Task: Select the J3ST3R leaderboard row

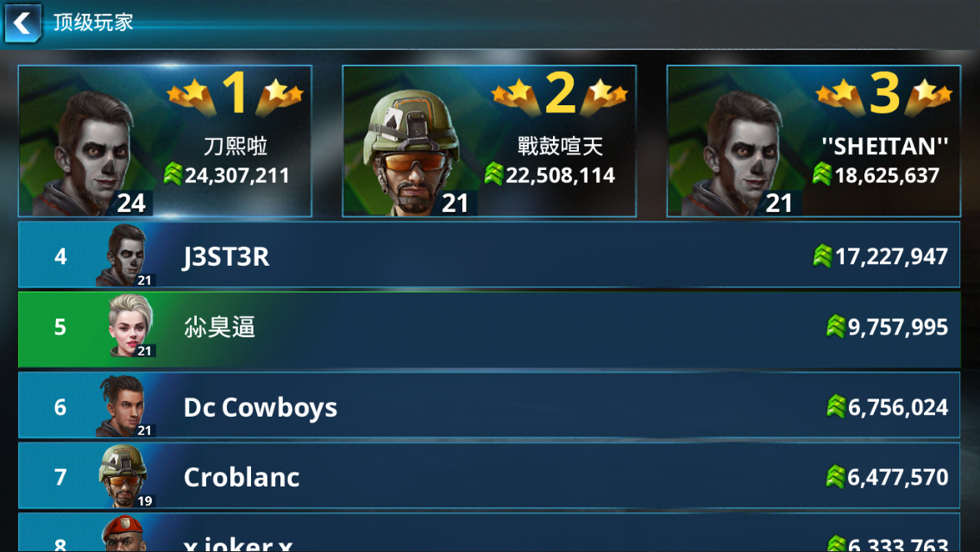Action: [489, 255]
